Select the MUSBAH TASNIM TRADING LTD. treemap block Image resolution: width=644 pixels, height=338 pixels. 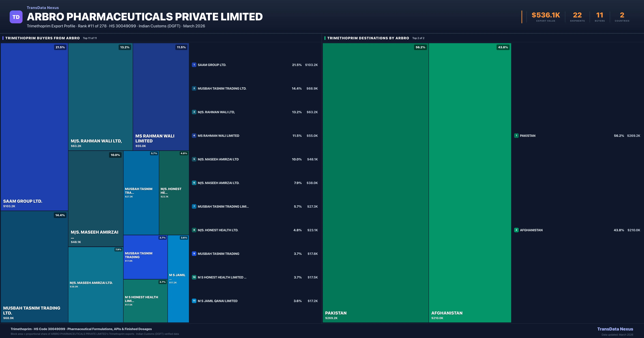(x=34, y=267)
